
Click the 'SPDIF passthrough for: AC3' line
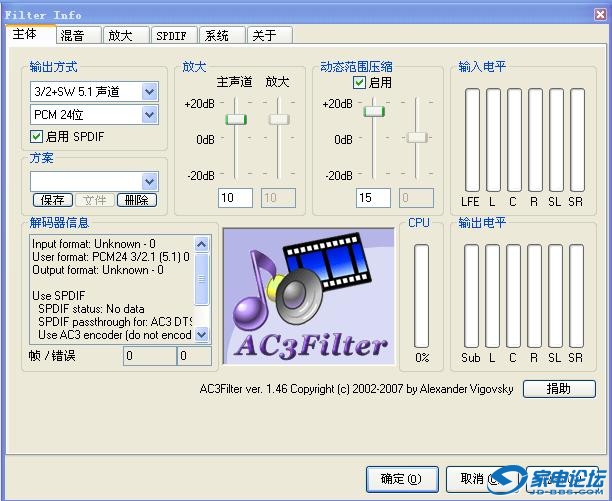coord(115,322)
